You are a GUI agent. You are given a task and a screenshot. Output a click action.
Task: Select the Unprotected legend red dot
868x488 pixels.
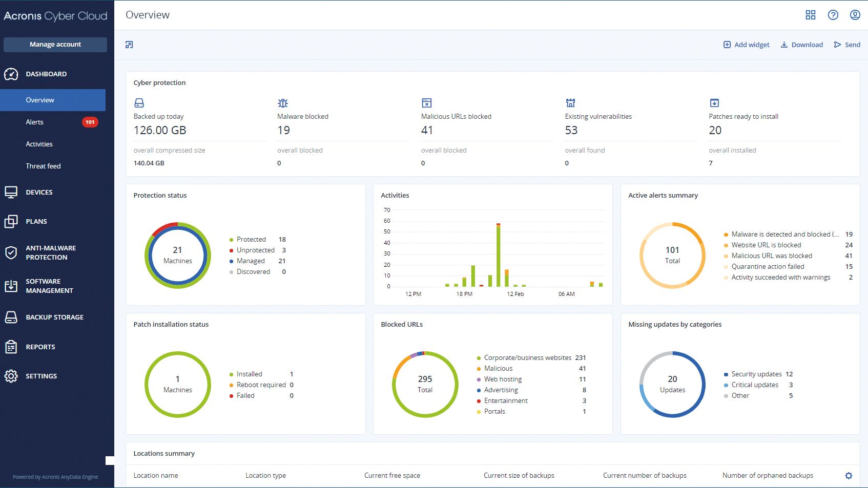pyautogui.click(x=232, y=250)
